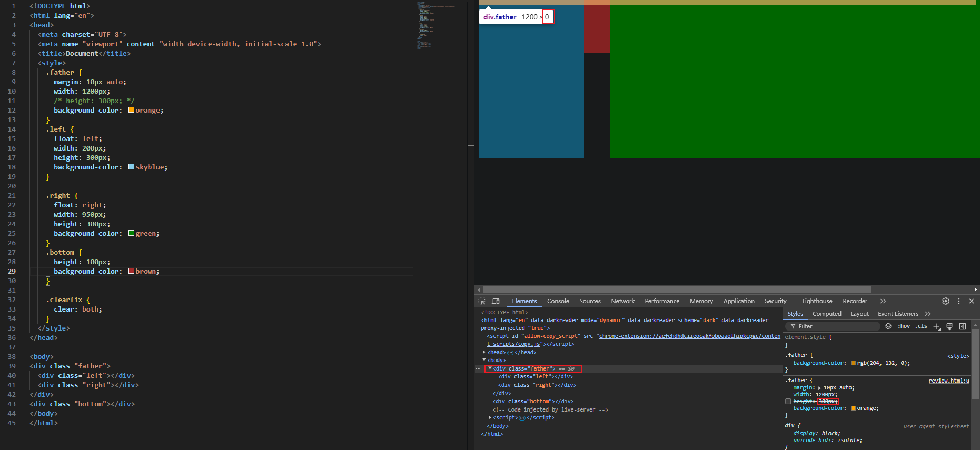Open node actions three dots beside father div

tap(478, 368)
